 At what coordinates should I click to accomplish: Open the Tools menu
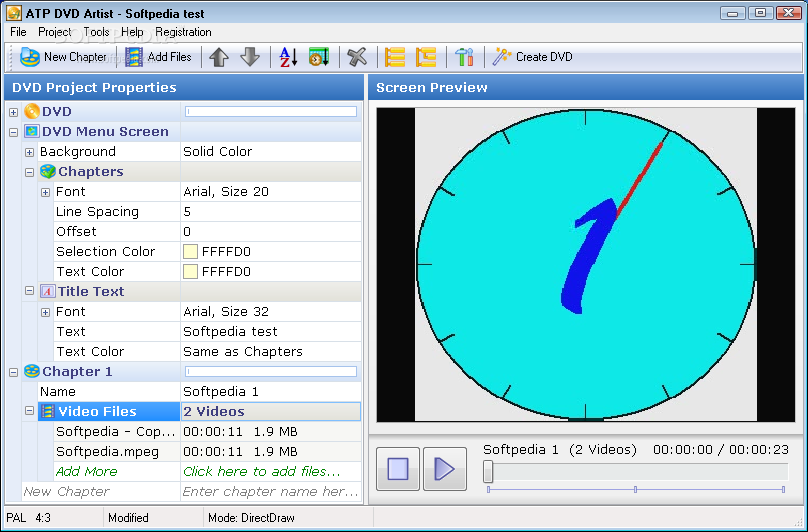pyautogui.click(x=96, y=32)
